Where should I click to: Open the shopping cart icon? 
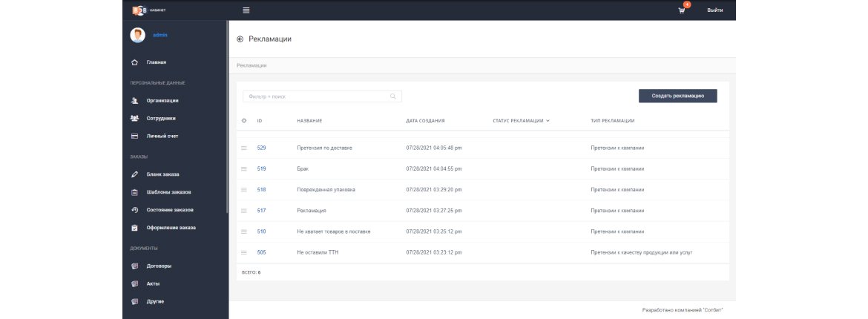point(682,10)
